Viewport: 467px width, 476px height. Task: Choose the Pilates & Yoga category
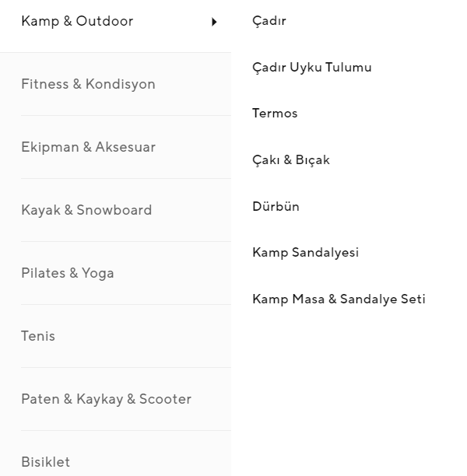(x=68, y=273)
